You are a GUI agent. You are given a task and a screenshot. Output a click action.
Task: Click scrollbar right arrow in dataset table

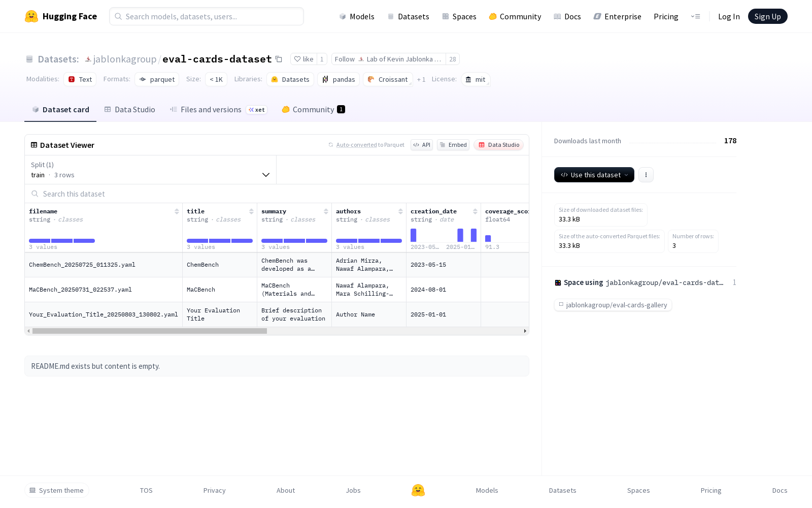(x=525, y=331)
